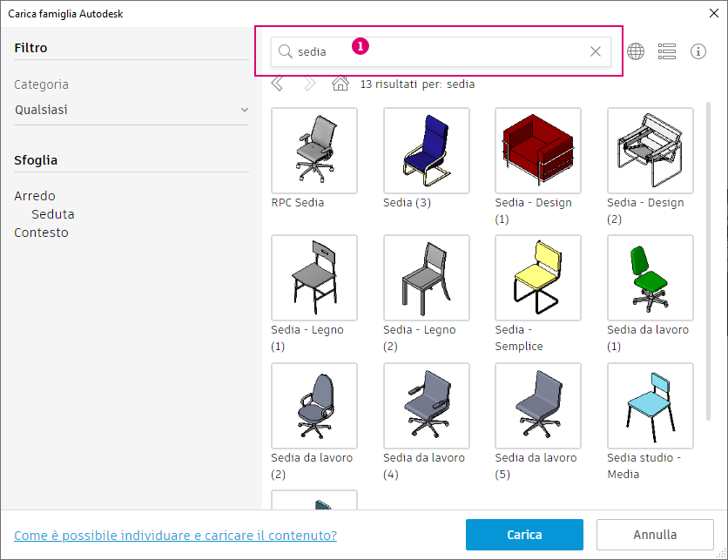Image resolution: width=728 pixels, height=560 pixels.
Task: Click the Sedia studio - Media label text
Action: [x=644, y=466]
